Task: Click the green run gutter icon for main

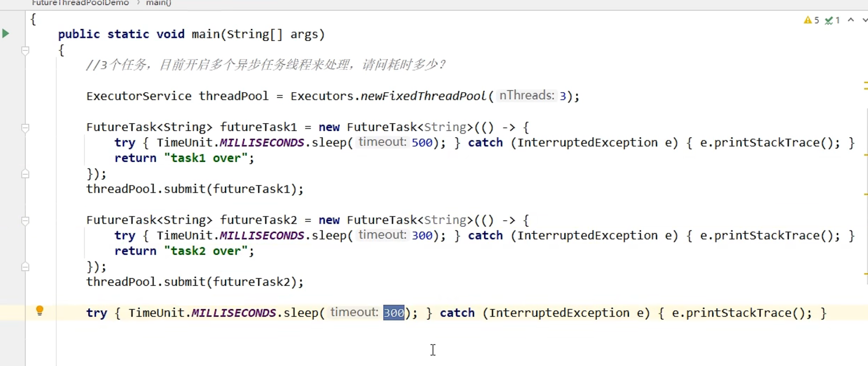Action: [5, 34]
